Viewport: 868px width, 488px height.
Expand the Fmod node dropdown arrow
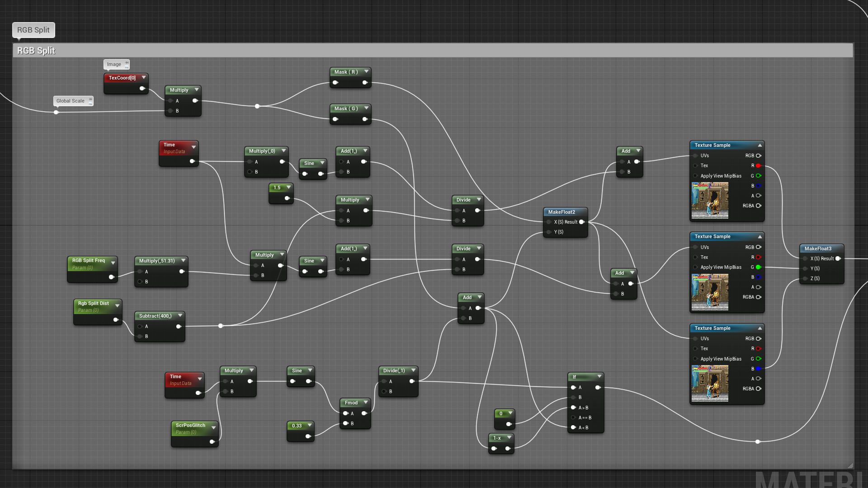coord(365,402)
